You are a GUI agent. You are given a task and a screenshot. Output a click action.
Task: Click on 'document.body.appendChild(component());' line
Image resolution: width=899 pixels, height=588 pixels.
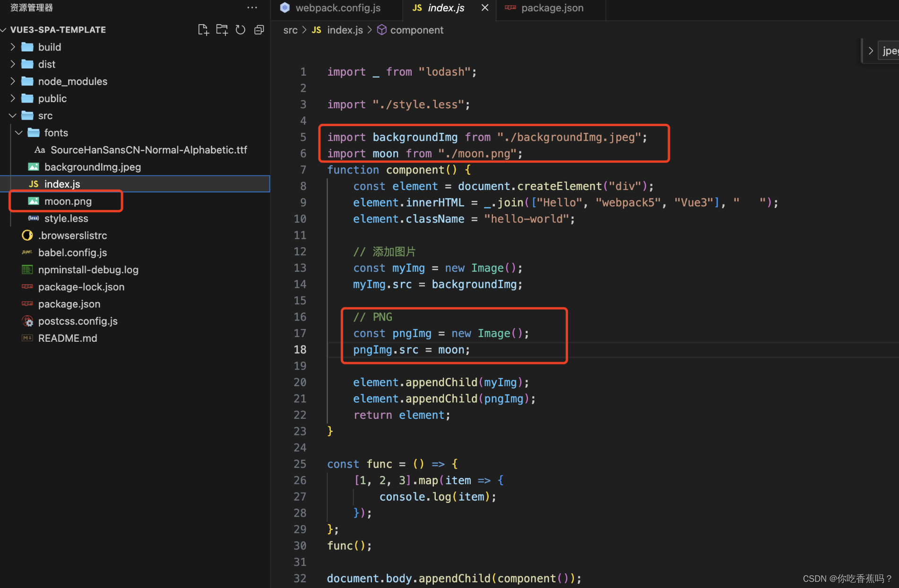tap(454, 579)
